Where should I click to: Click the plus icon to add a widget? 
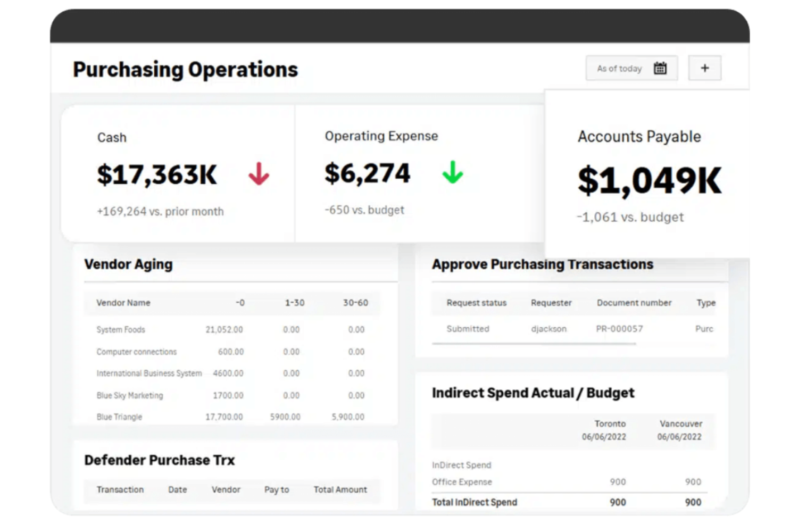(705, 68)
